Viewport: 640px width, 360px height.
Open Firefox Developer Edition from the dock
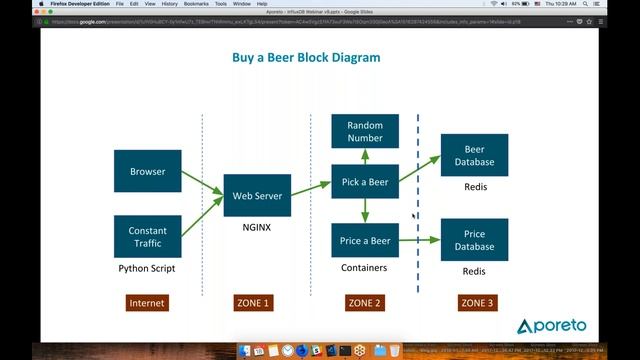302,351
